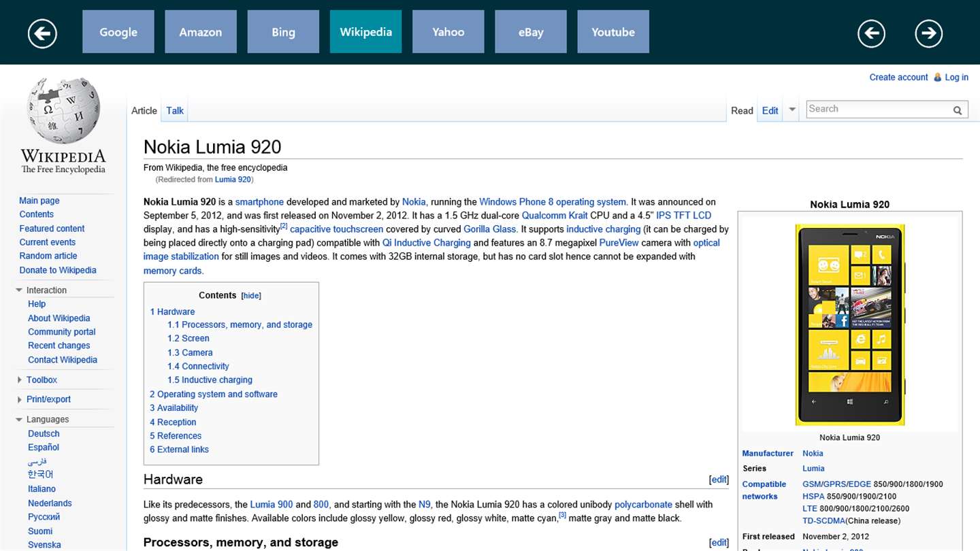
Task: Switch language to Nederlands
Action: tap(50, 503)
